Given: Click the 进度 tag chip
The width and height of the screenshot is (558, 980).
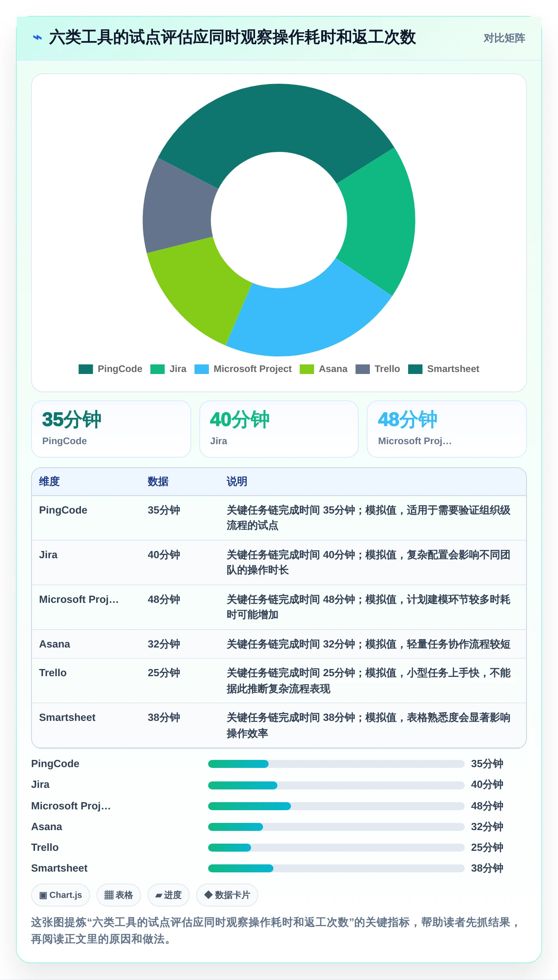Looking at the screenshot, I should point(169,895).
